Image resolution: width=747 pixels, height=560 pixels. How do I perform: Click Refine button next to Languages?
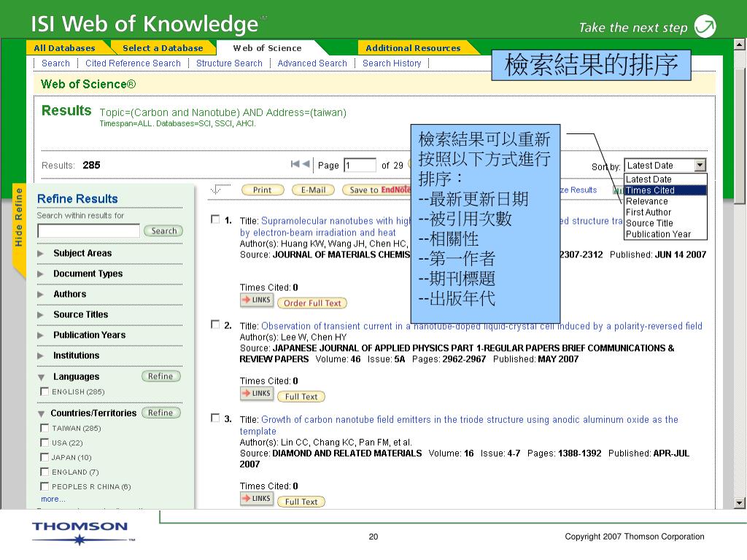coord(161,376)
